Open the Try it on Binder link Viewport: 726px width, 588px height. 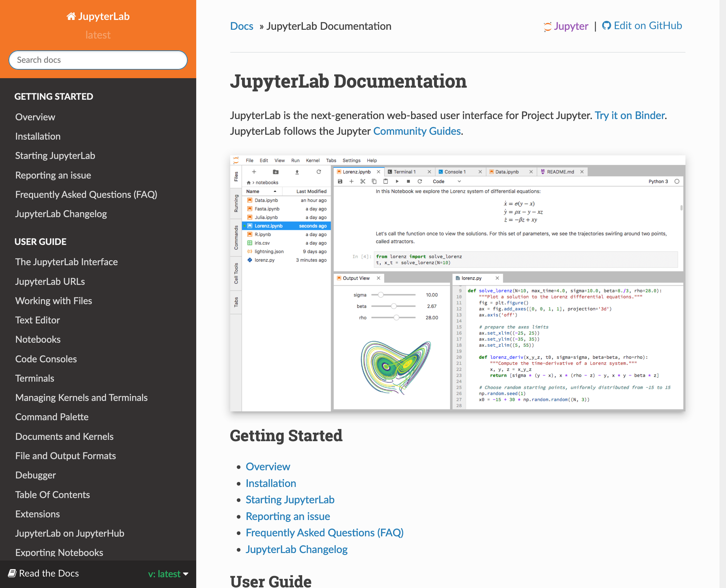click(x=630, y=115)
